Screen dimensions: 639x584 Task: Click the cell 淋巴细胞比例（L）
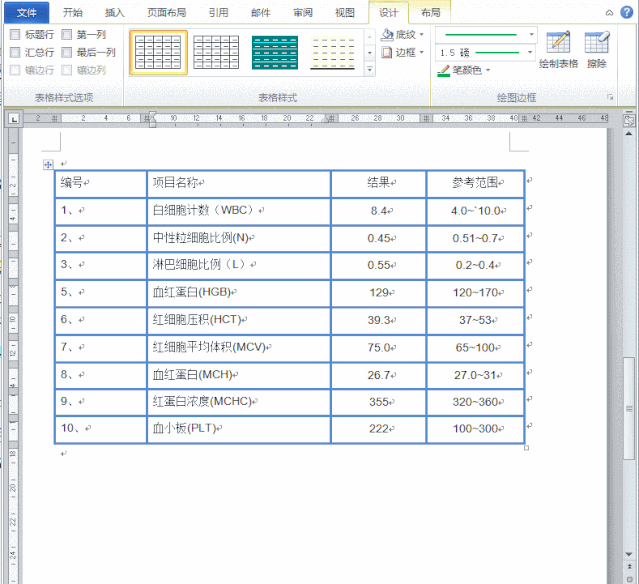click(238, 265)
